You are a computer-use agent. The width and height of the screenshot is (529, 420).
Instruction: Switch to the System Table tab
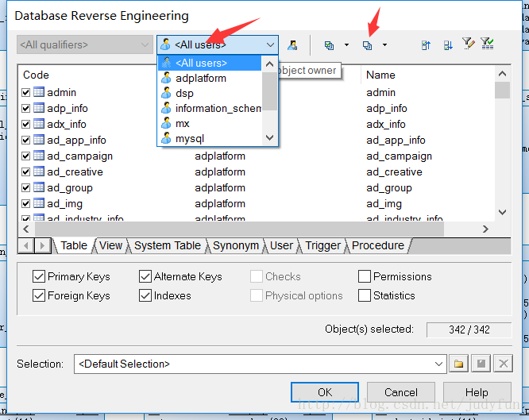(168, 245)
